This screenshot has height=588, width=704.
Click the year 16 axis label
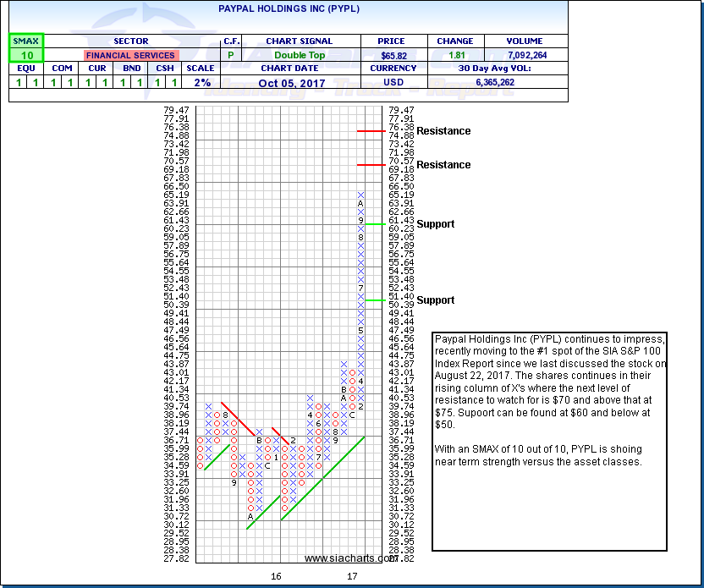(276, 576)
